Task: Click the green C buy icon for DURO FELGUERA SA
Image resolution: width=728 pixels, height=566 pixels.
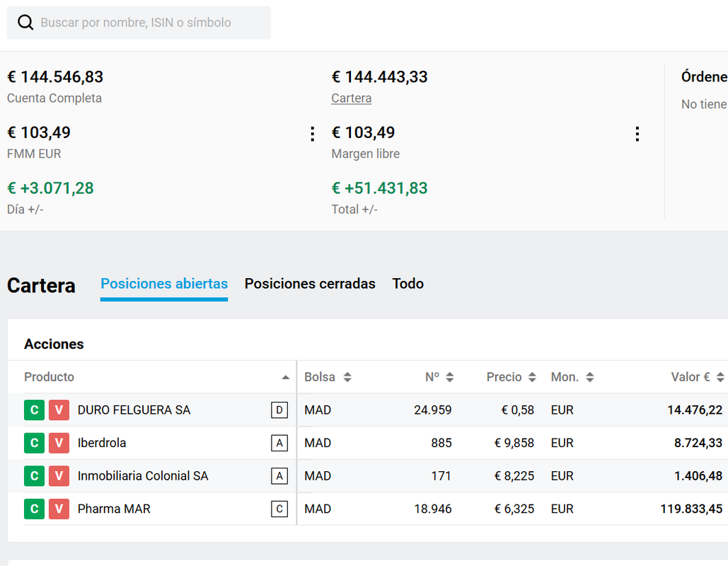Action: point(34,410)
